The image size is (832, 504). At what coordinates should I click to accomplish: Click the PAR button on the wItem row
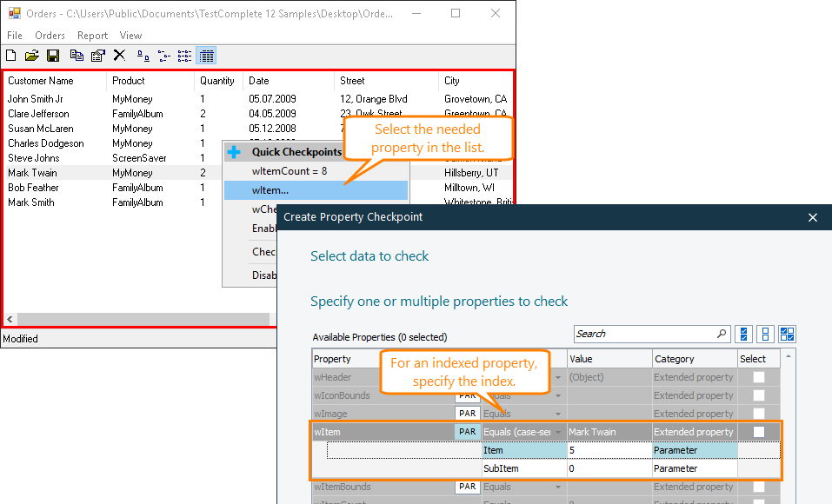tap(467, 431)
